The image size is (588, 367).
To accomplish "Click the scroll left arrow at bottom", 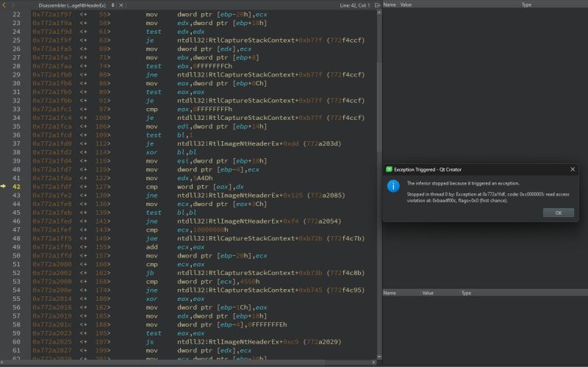I will tap(2, 363).
